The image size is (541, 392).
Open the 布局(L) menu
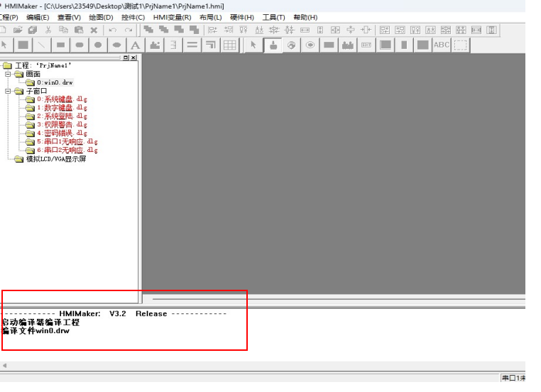point(210,17)
